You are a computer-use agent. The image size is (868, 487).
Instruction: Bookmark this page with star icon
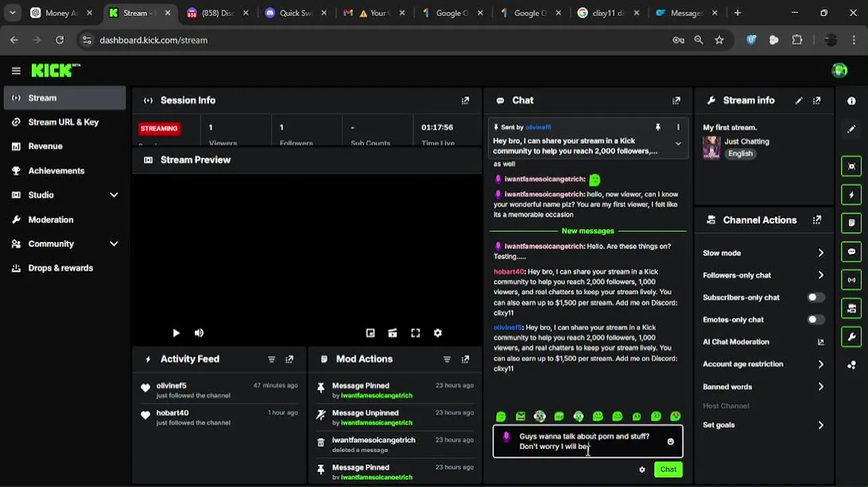pos(719,40)
